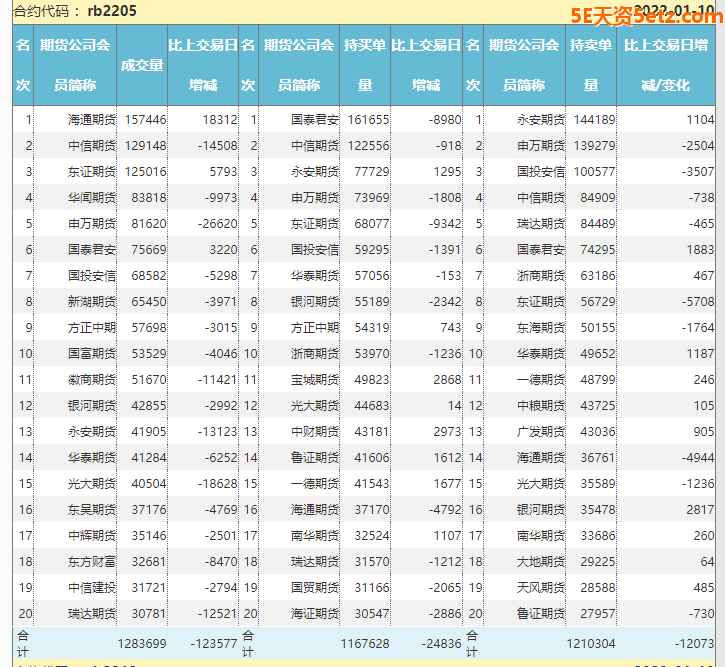Click the 宝城期货 member name
The height and width of the screenshot is (667, 725).
[x=315, y=379]
